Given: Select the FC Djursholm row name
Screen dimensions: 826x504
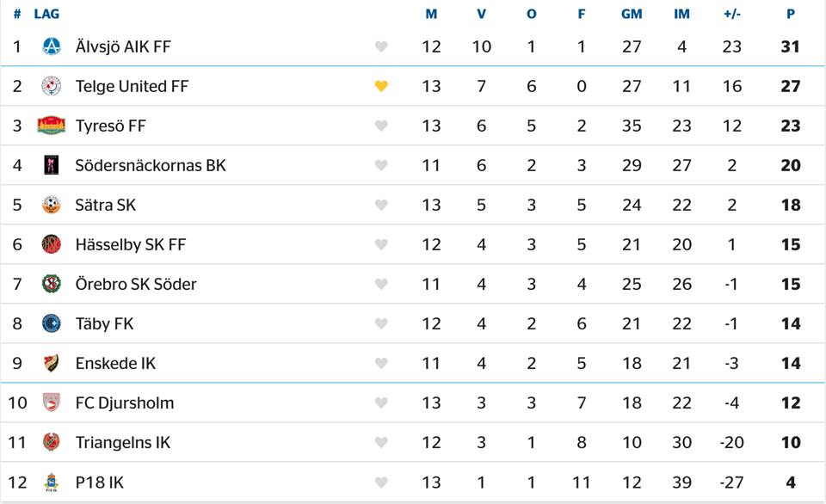Looking at the screenshot, I should pyautogui.click(x=124, y=403).
